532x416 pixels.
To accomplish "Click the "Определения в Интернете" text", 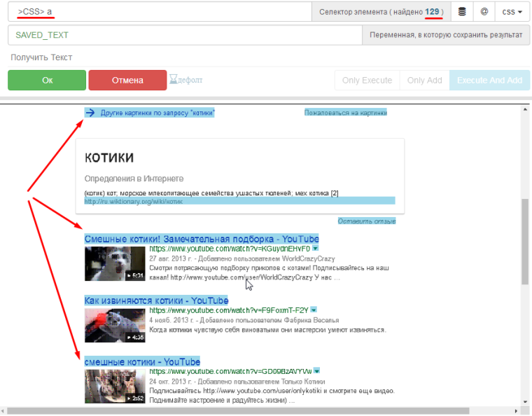I will pos(134,179).
